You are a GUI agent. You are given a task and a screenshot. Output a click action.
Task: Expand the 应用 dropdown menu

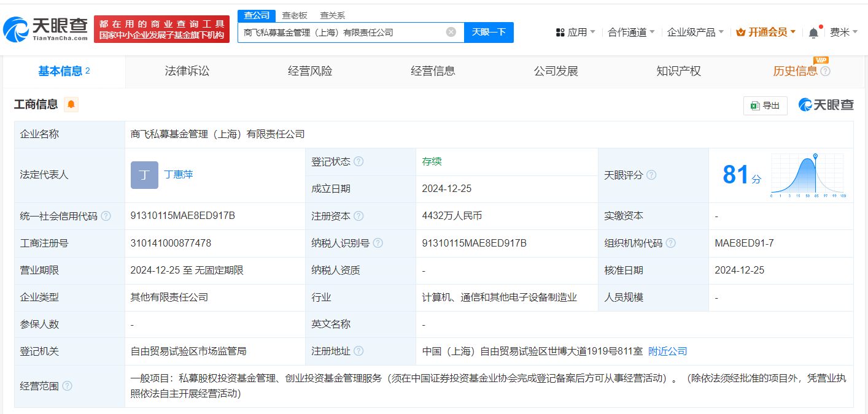(x=575, y=33)
